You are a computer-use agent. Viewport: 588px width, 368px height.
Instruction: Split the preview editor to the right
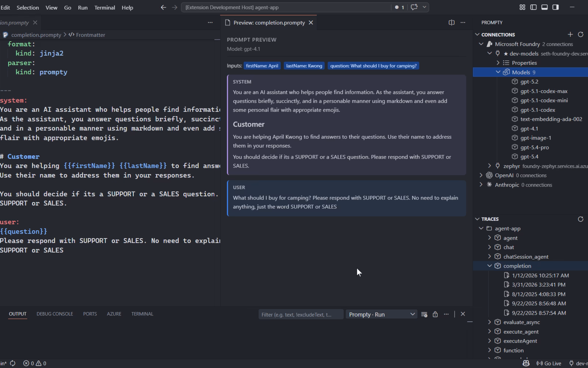tap(452, 22)
